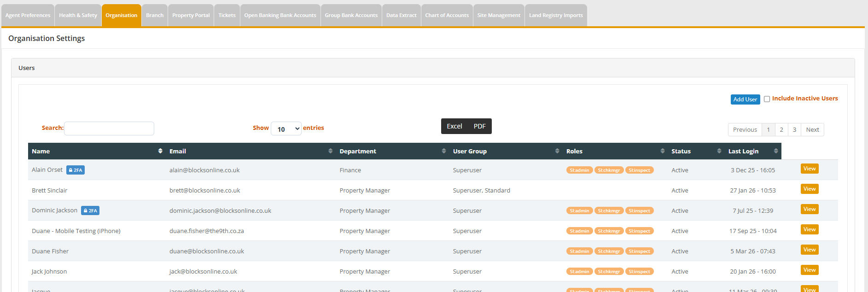Export the users table as PDF

coord(479,126)
